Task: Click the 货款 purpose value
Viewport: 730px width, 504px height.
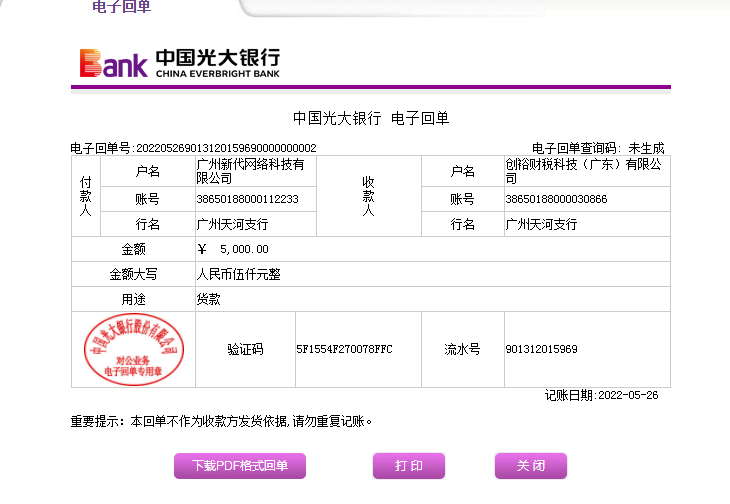Action: click(x=208, y=299)
